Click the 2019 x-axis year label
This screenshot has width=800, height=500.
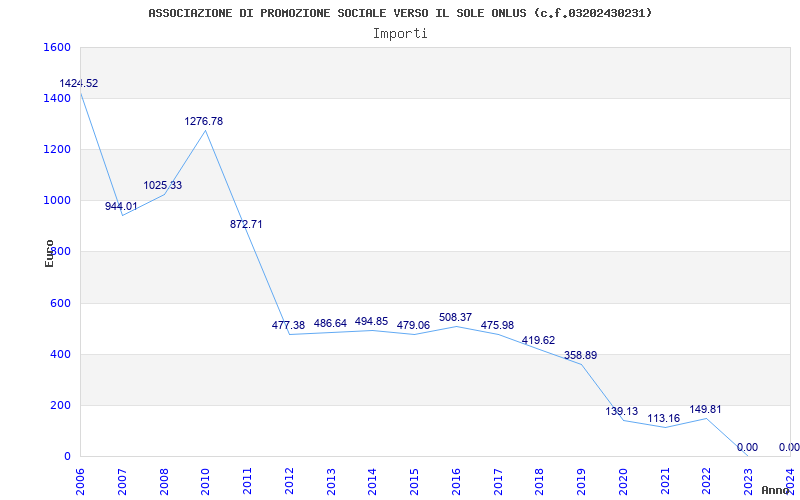coord(582,481)
